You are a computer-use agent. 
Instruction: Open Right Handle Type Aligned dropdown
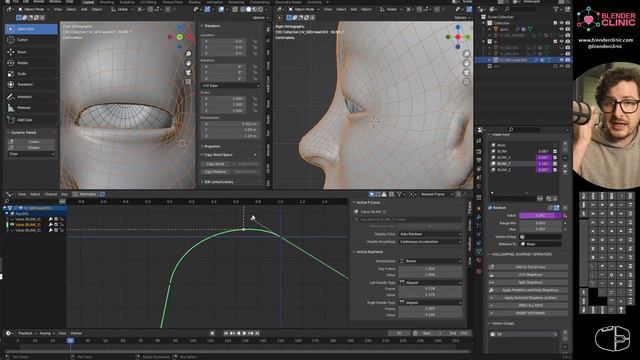(x=431, y=302)
